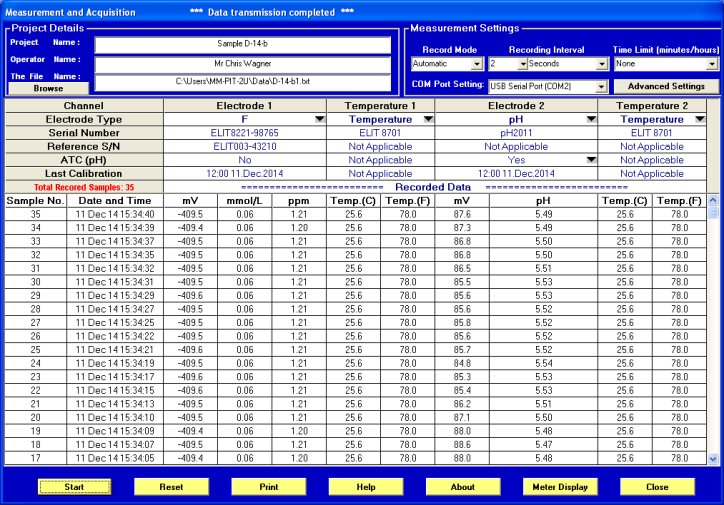Expand Temperature 2 electrode type dropdown
The width and height of the screenshot is (724, 505).
point(700,119)
